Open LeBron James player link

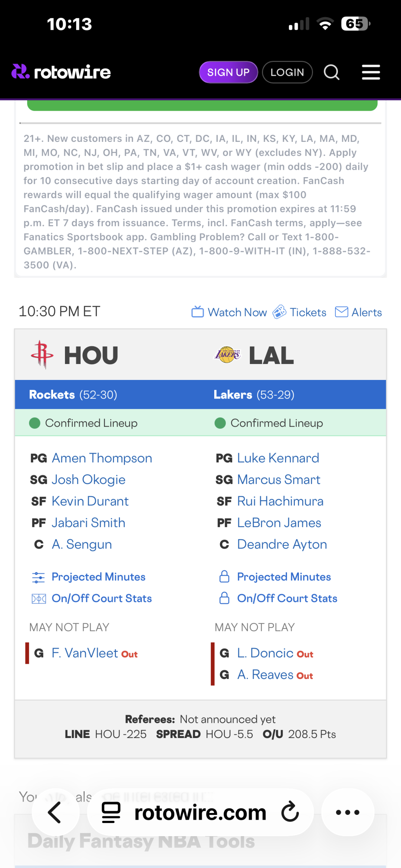[279, 523]
